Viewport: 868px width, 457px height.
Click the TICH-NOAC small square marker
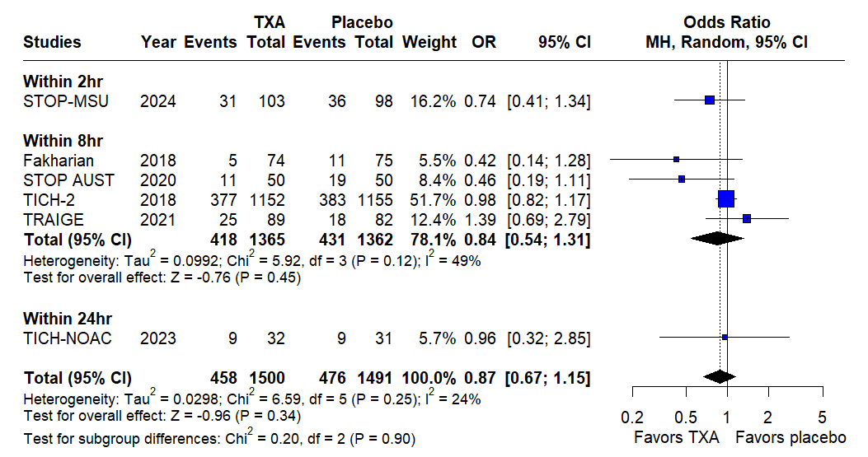(725, 337)
